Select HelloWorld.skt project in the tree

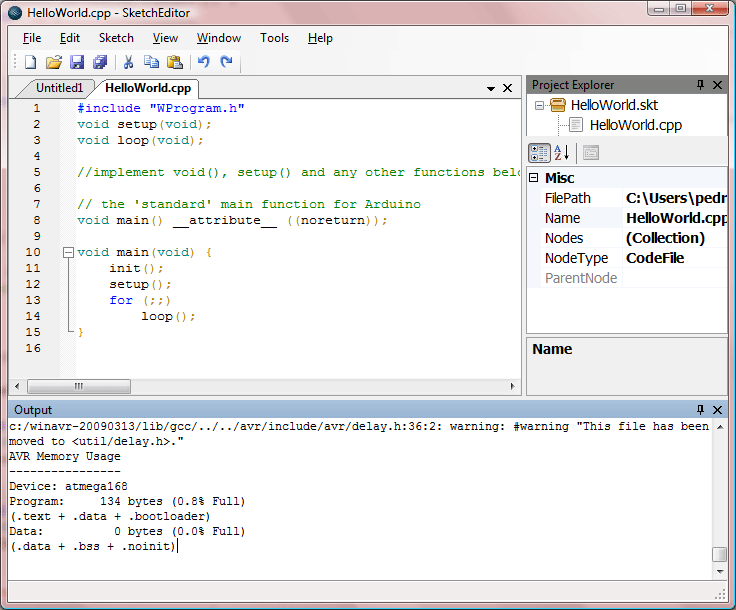pyautogui.click(x=614, y=105)
